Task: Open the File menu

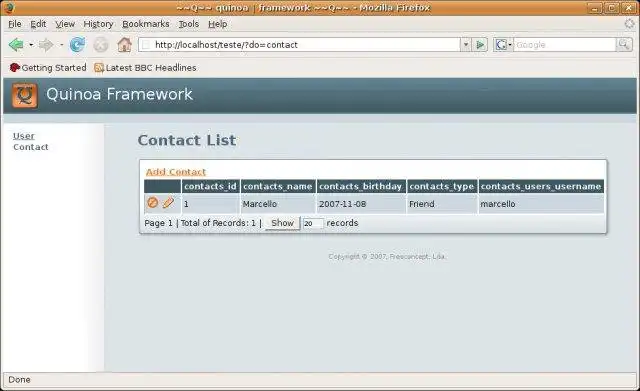Action: [x=15, y=24]
